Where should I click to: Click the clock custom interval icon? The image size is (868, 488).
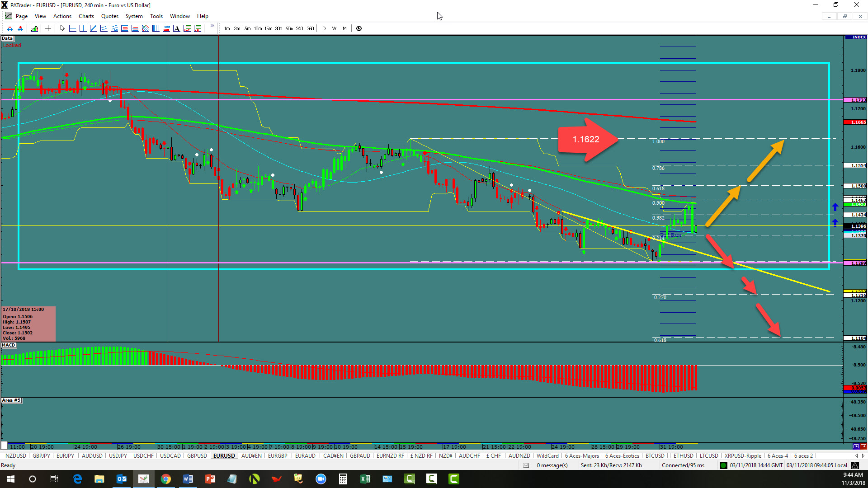pyautogui.click(x=359, y=28)
